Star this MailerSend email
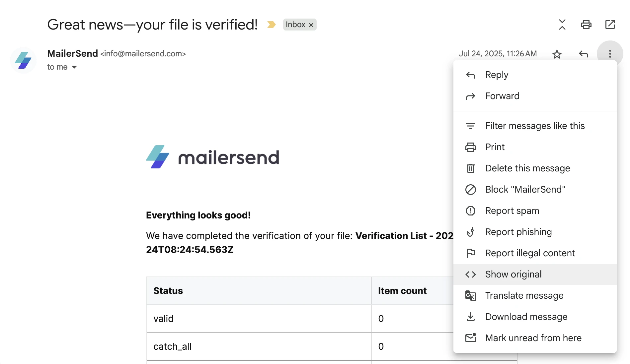Image resolution: width=630 pixels, height=364 pixels. pyautogui.click(x=557, y=54)
